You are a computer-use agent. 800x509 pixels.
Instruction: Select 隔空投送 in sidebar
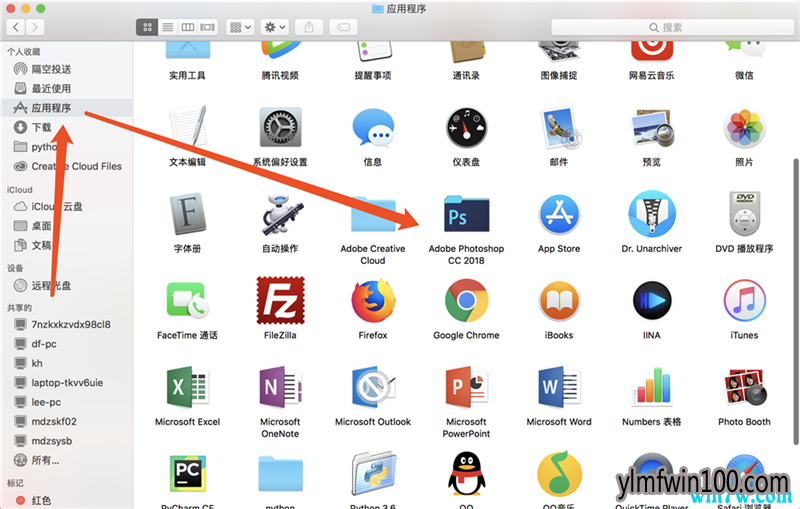[67, 69]
